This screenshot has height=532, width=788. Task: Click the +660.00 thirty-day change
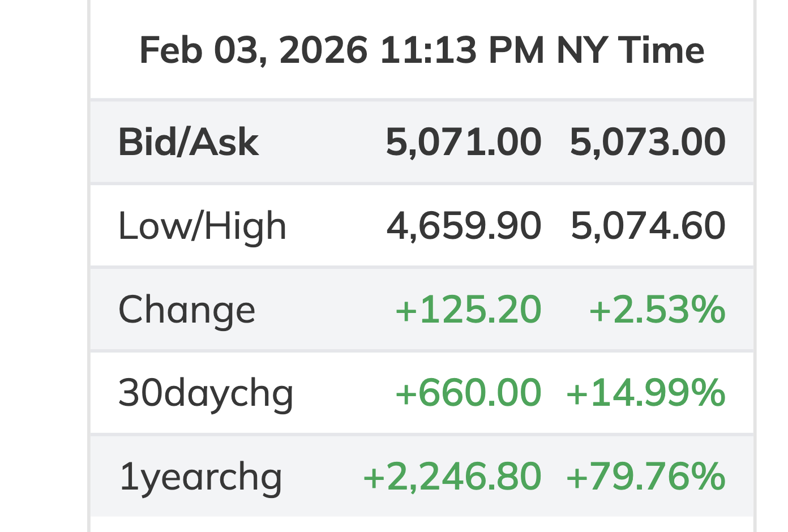(468, 393)
